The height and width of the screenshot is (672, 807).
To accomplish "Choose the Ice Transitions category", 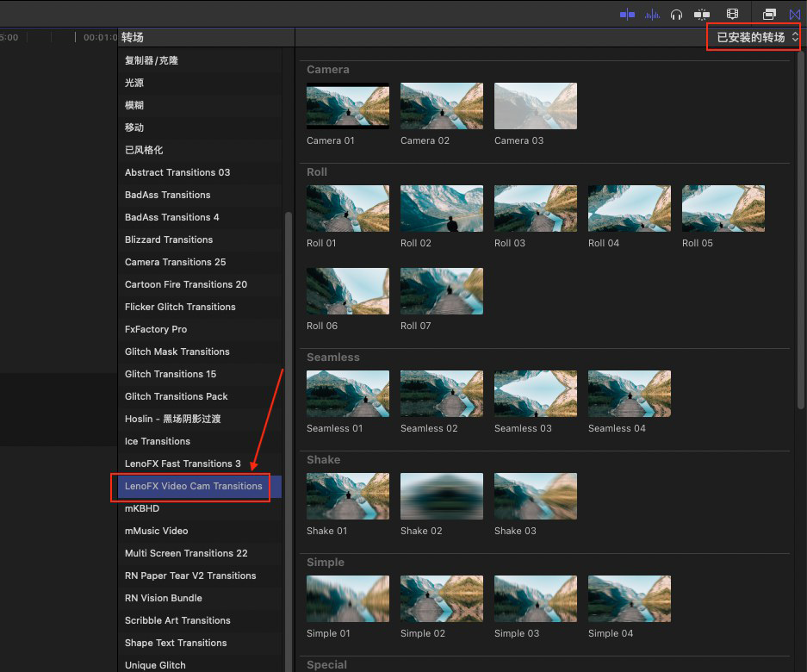I will (x=200, y=441).
